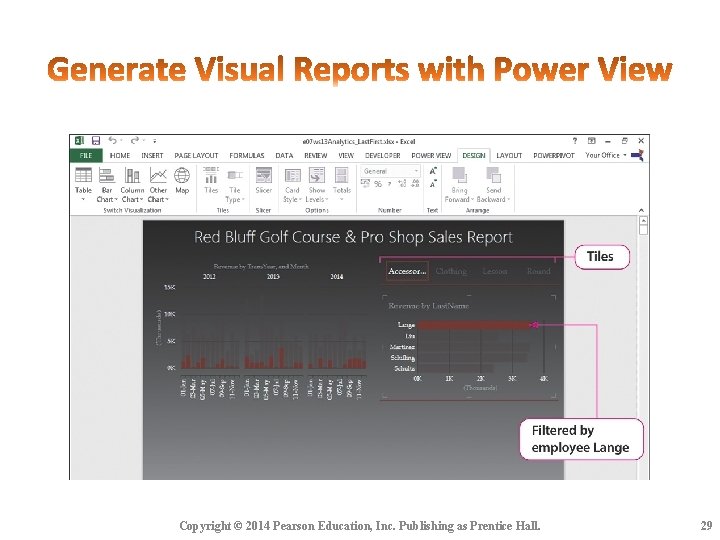720x540 pixels.
Task: Click the Tiles ribbon button
Action: (211, 180)
